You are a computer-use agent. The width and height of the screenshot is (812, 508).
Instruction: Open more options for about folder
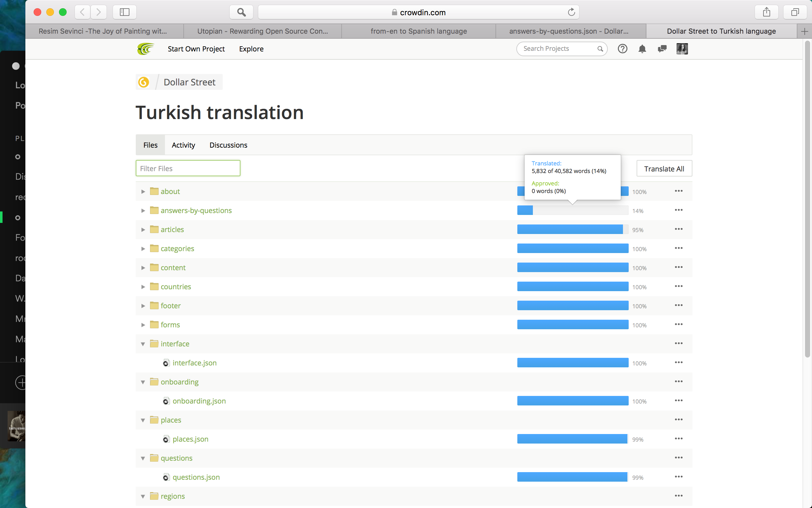[x=678, y=191]
